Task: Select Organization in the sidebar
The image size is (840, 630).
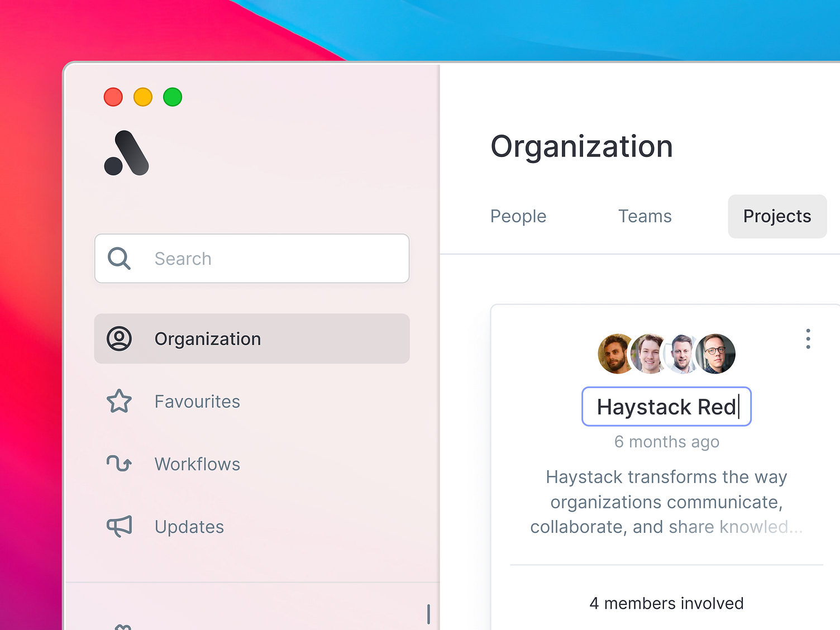Action: point(207,338)
